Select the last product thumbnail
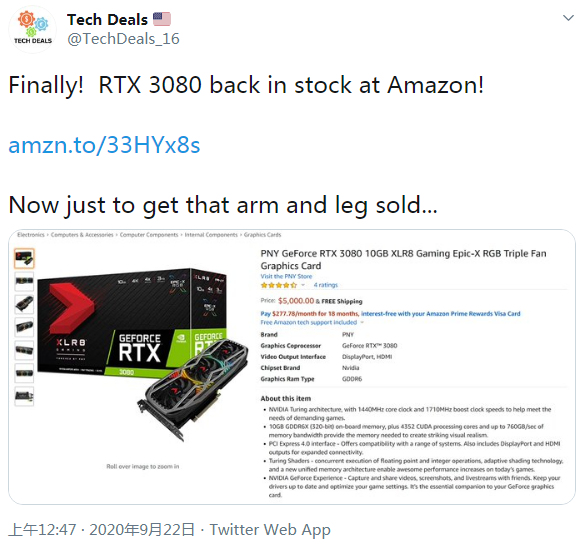The width and height of the screenshot is (584, 548). tap(24, 396)
